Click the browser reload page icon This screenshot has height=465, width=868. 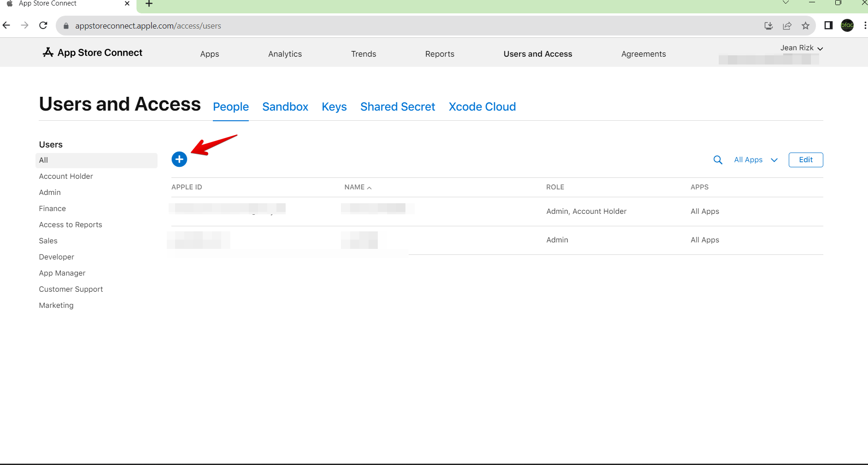click(x=43, y=26)
